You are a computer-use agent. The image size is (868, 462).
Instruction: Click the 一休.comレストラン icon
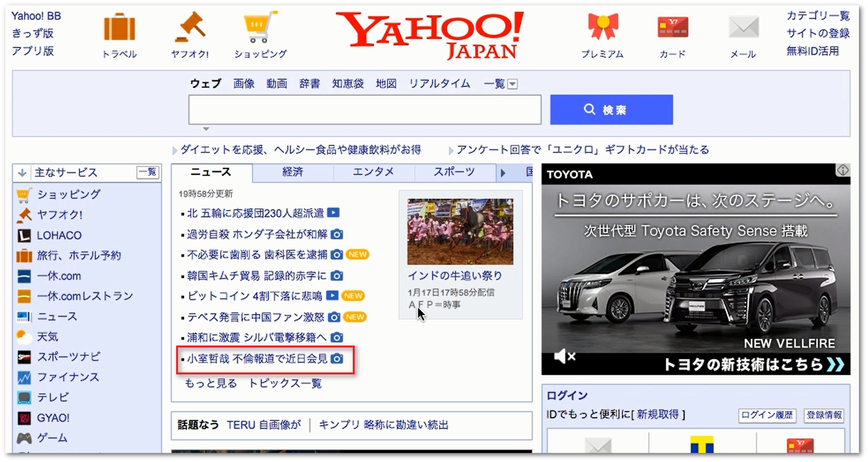click(24, 296)
